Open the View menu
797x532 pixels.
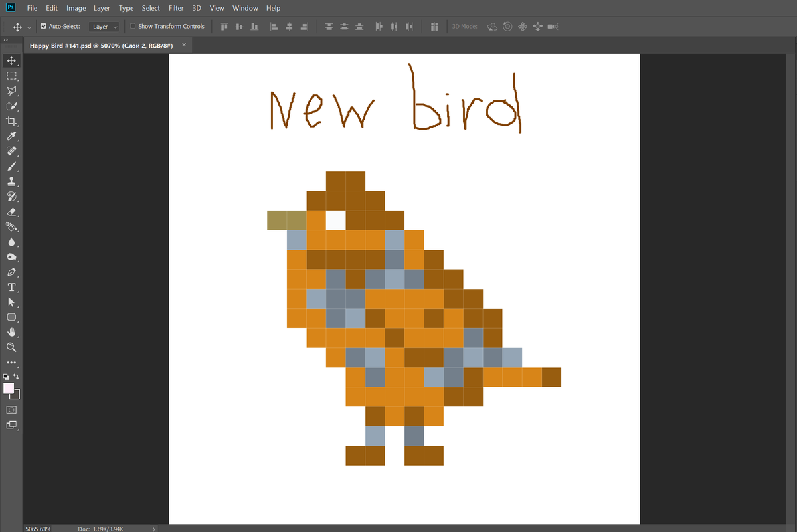[x=217, y=8]
